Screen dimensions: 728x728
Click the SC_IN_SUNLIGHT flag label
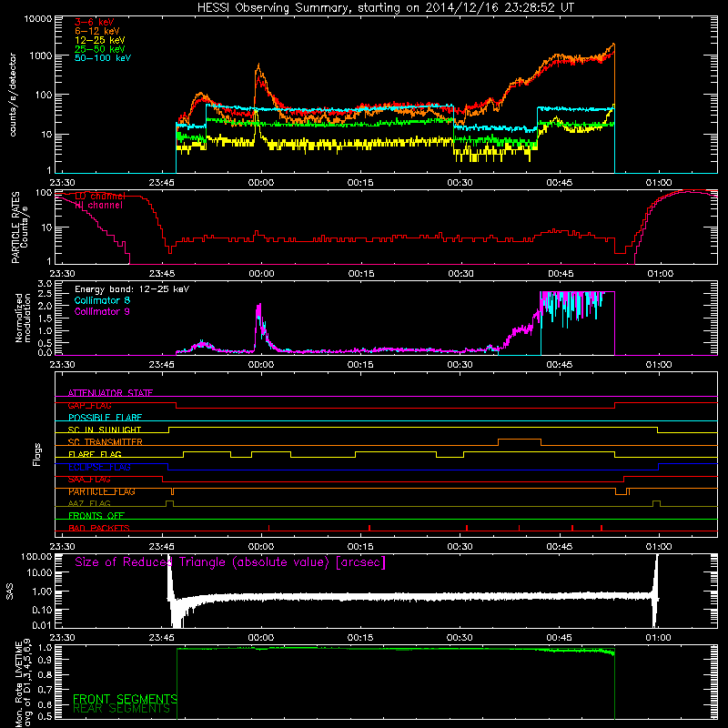[105, 430]
